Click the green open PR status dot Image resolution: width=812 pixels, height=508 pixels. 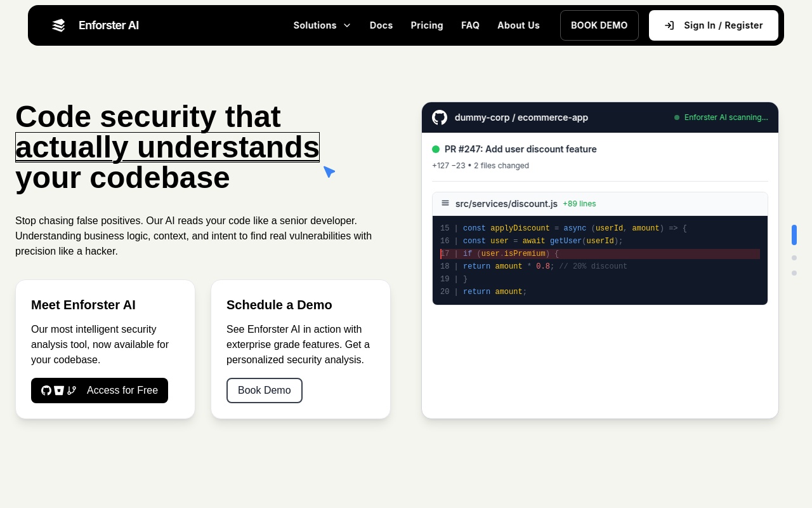pyautogui.click(x=436, y=149)
